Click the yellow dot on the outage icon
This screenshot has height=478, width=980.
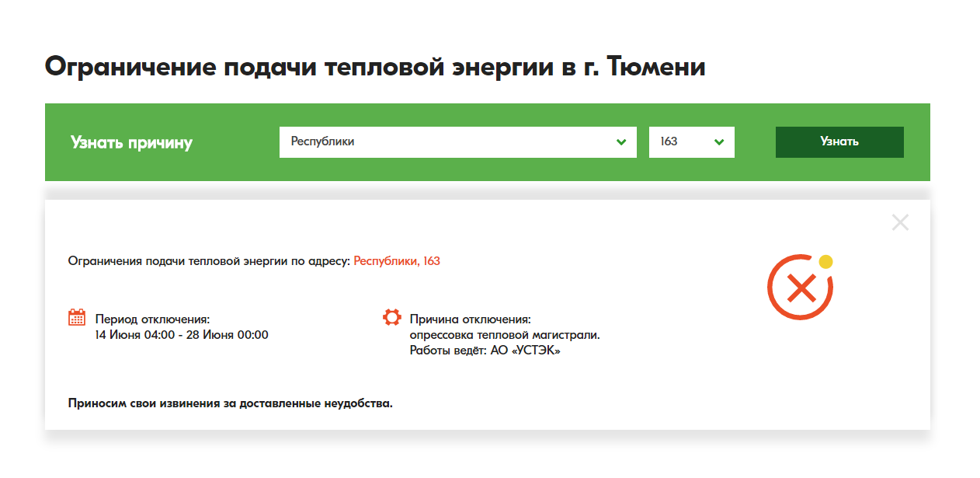click(826, 260)
